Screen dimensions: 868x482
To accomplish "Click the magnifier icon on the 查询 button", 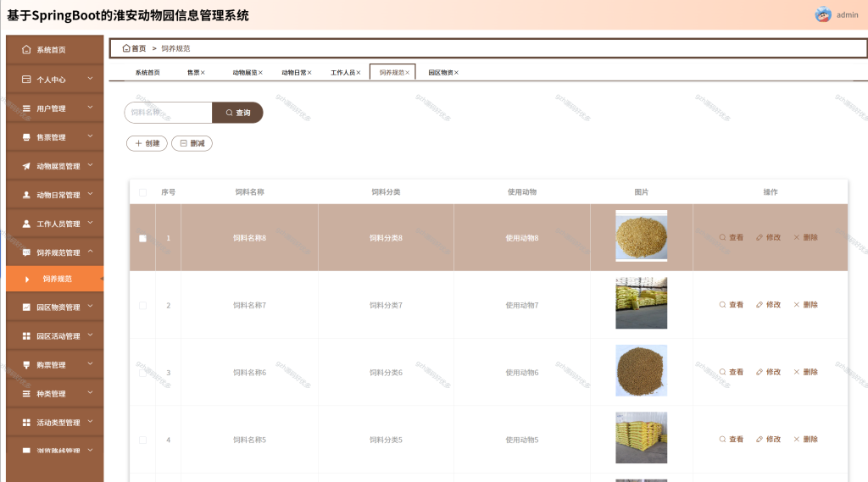I will (229, 113).
